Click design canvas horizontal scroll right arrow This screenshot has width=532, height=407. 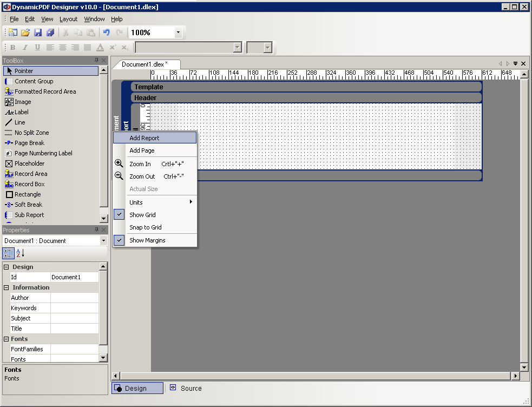[x=515, y=376]
